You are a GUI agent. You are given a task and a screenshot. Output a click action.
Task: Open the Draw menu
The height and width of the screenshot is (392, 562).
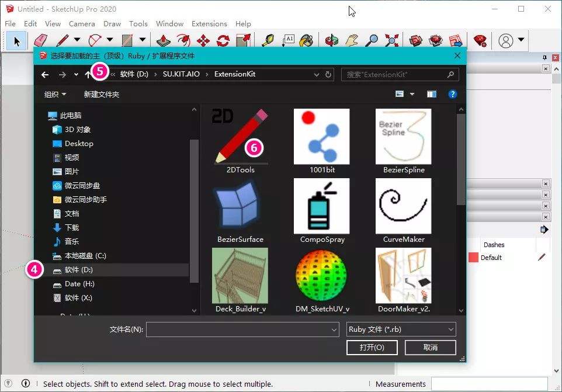(x=112, y=23)
